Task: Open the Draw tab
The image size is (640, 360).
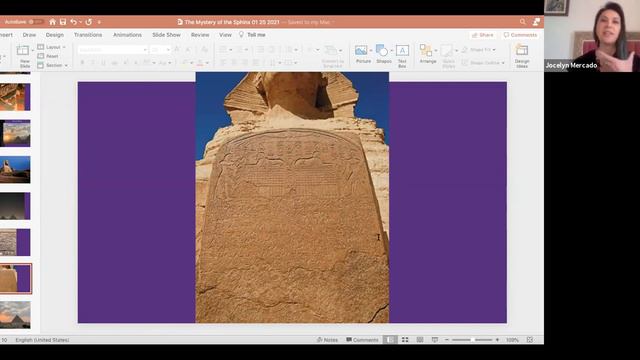Action: (29, 35)
